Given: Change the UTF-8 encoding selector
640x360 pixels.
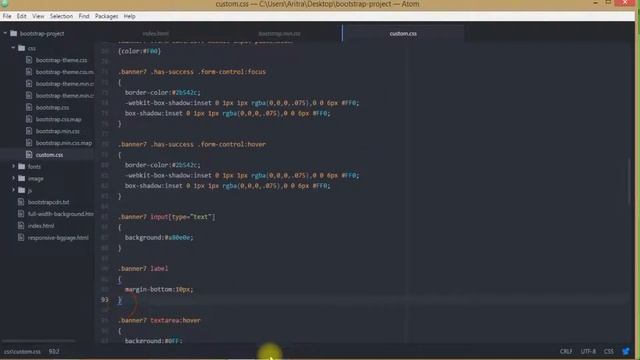Looking at the screenshot, I should (588, 351).
